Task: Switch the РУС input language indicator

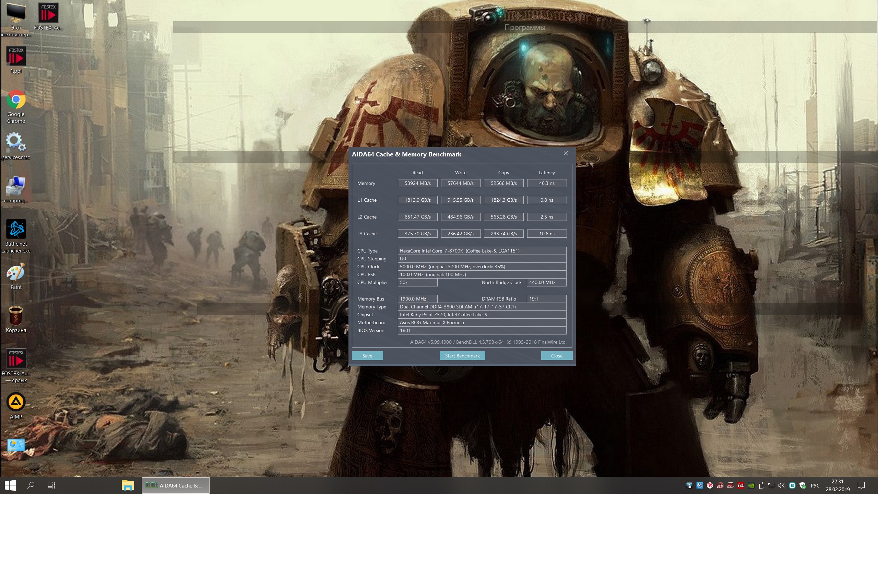Action: point(815,485)
